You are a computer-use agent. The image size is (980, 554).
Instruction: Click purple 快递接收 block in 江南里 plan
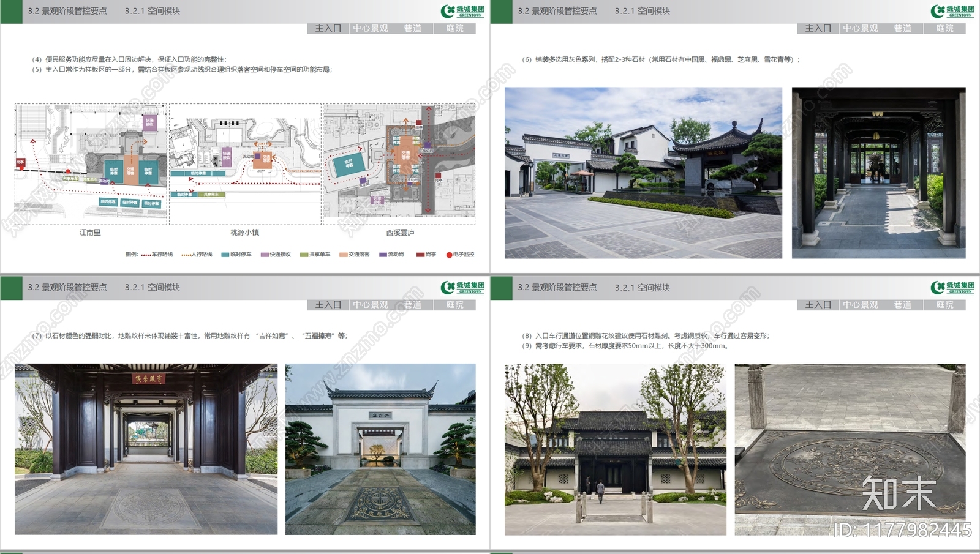tap(149, 122)
